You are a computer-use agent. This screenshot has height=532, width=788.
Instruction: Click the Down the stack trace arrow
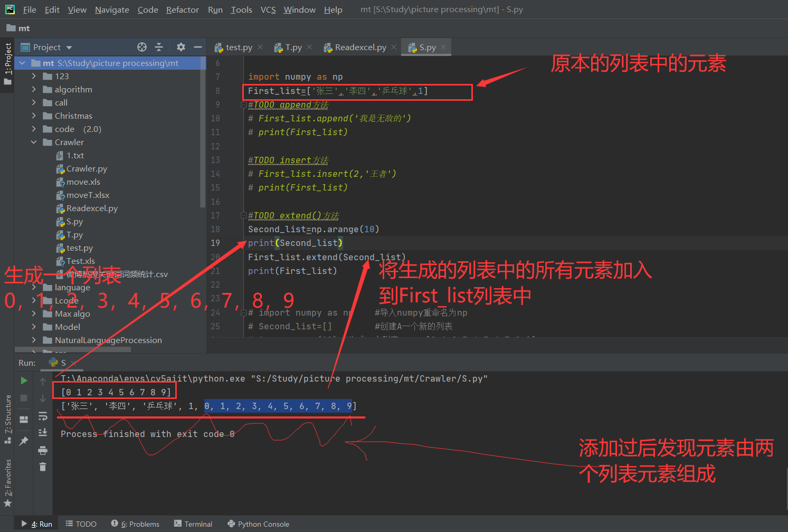click(x=43, y=398)
